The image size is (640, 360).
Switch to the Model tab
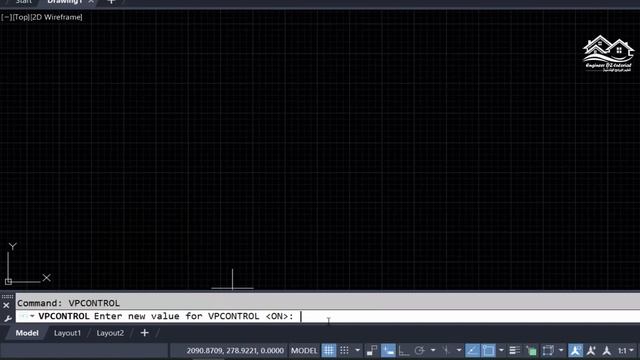pos(27,333)
